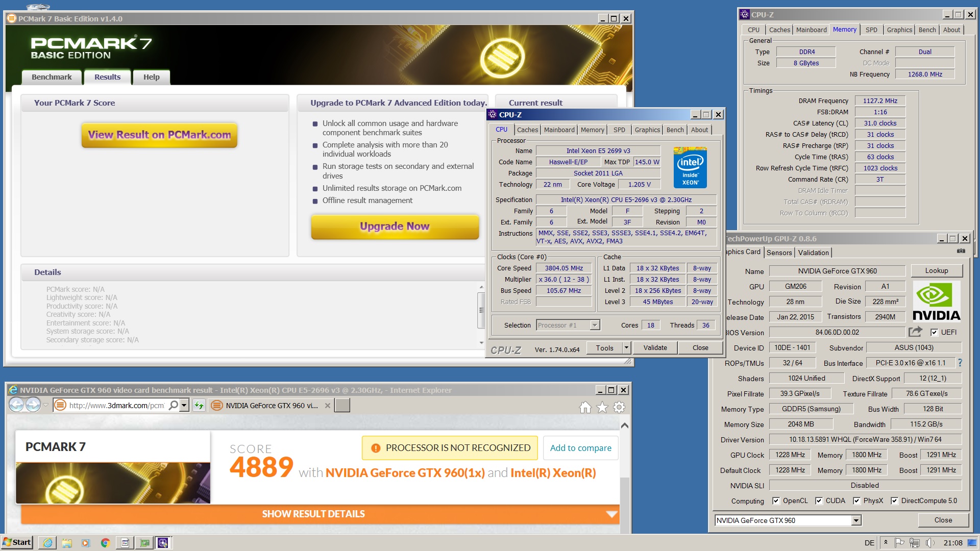980x551 pixels.
Task: Open IE favorites star
Action: pos(602,407)
